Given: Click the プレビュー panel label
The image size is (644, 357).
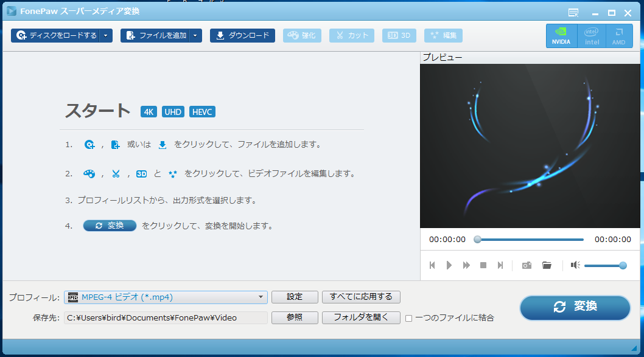Looking at the screenshot, I should point(443,57).
